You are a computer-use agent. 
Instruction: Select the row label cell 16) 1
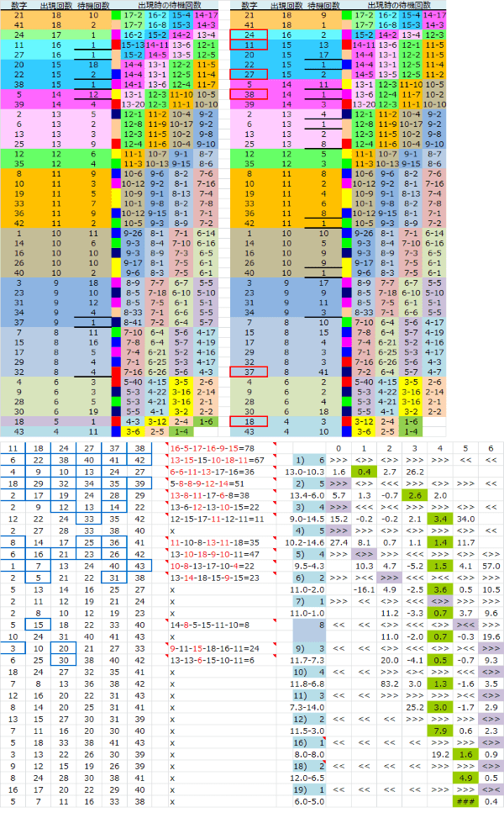[310, 743]
